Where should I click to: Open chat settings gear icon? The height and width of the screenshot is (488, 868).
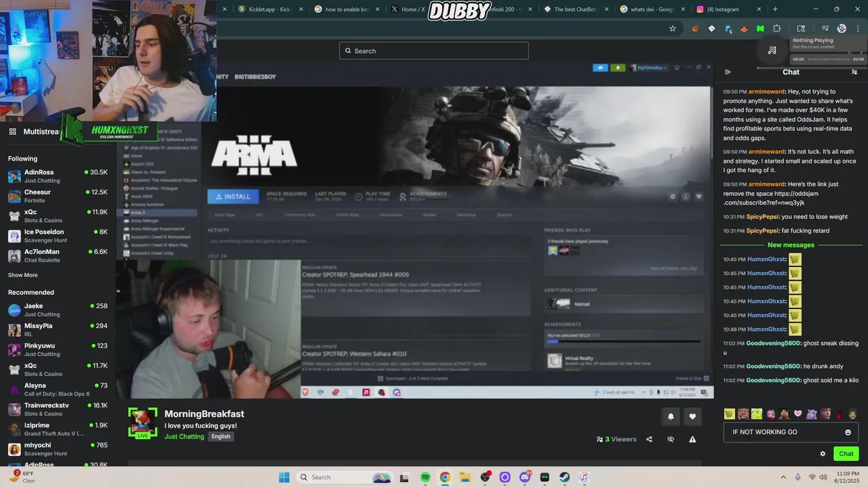click(x=823, y=454)
